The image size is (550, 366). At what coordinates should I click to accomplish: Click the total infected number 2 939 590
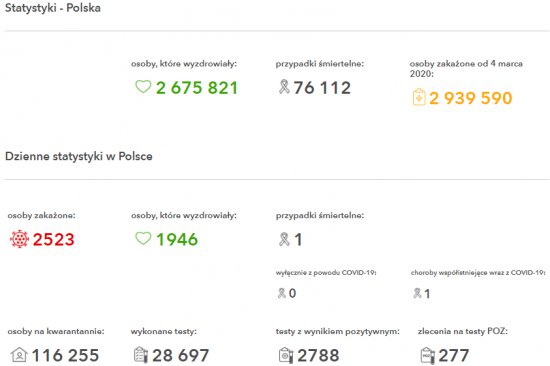pyautogui.click(x=470, y=98)
